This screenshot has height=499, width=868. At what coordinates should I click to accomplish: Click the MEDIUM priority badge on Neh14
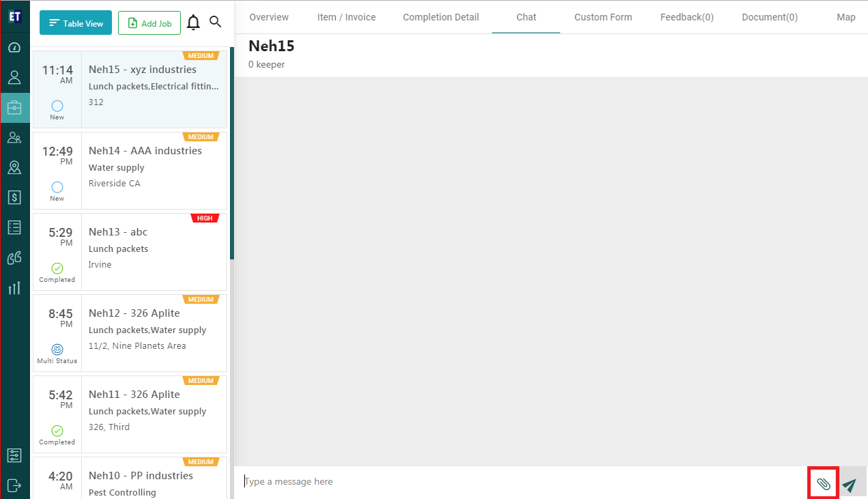coord(201,137)
